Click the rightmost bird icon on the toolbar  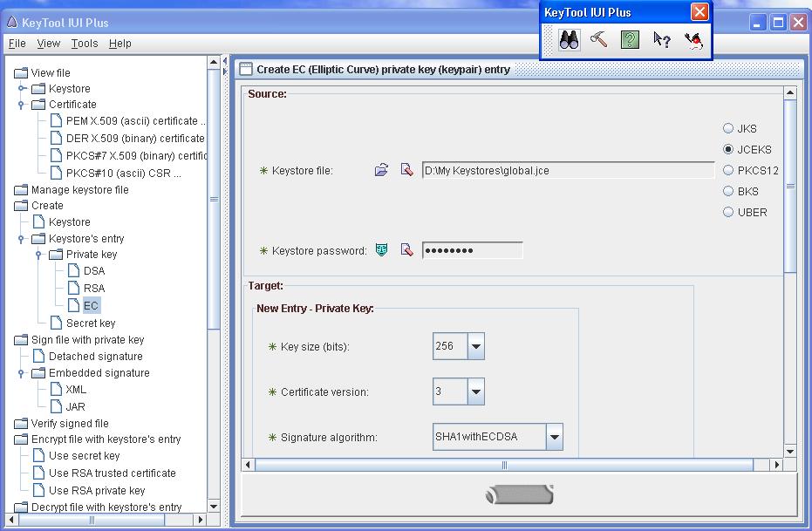(692, 39)
